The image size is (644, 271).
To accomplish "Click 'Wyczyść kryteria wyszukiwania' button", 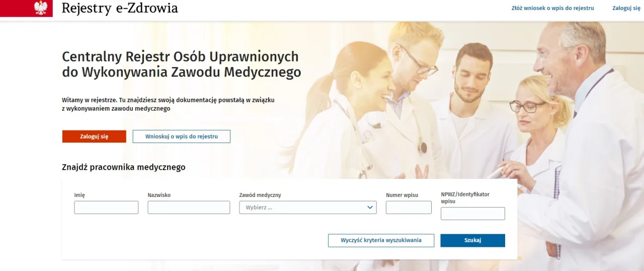I will click(x=381, y=240).
